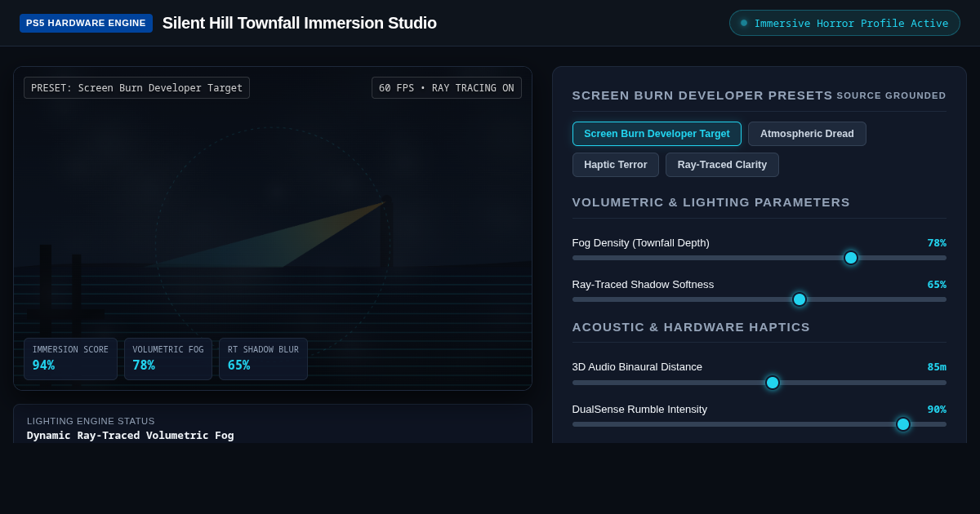The height and width of the screenshot is (514, 980).
Task: Click the DualSense Rumble Intensity label
Action: tap(639, 410)
